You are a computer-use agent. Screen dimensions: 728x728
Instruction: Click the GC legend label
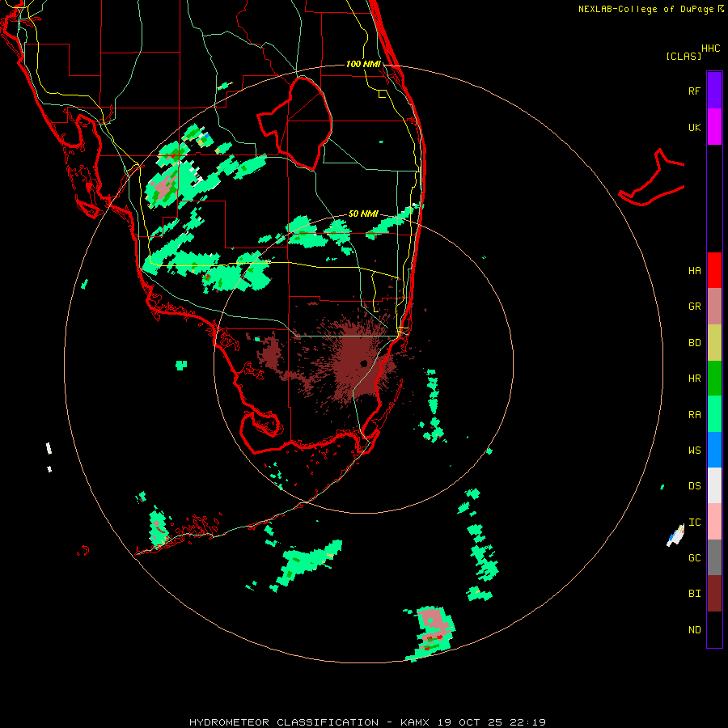coord(694,558)
